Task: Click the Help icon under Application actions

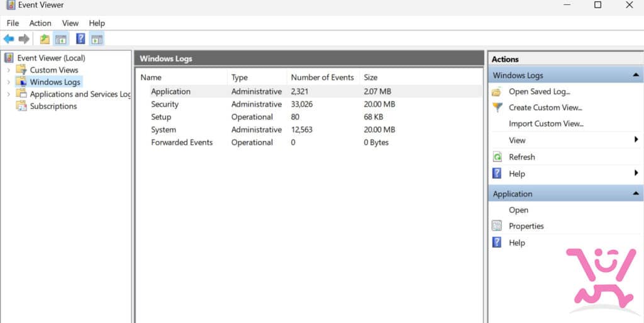Action: (497, 242)
